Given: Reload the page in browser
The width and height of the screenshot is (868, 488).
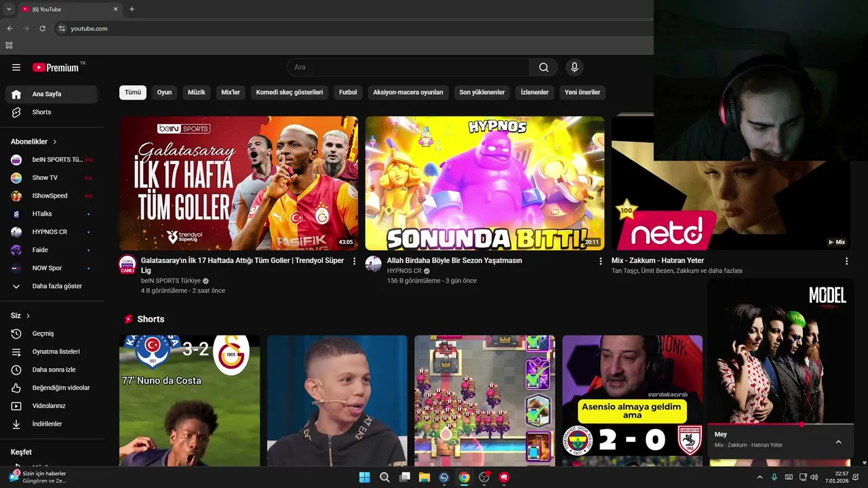Looking at the screenshot, I should tap(42, 28).
